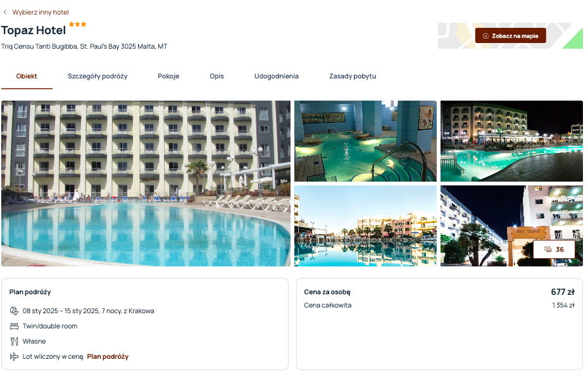Click the airplane icon for Lot wliczony
The height and width of the screenshot is (374, 588).
(15, 357)
